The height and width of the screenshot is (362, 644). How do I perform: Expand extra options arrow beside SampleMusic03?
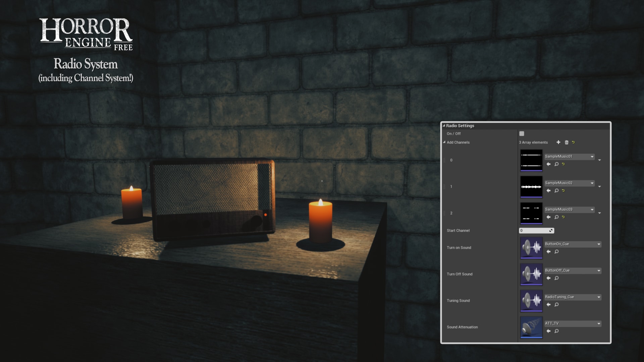pyautogui.click(x=599, y=213)
